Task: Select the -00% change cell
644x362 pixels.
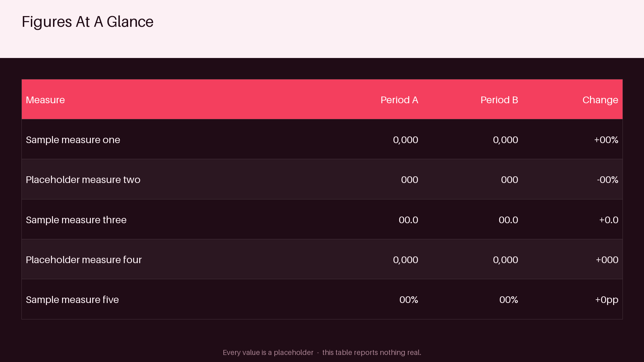Action: click(x=607, y=180)
